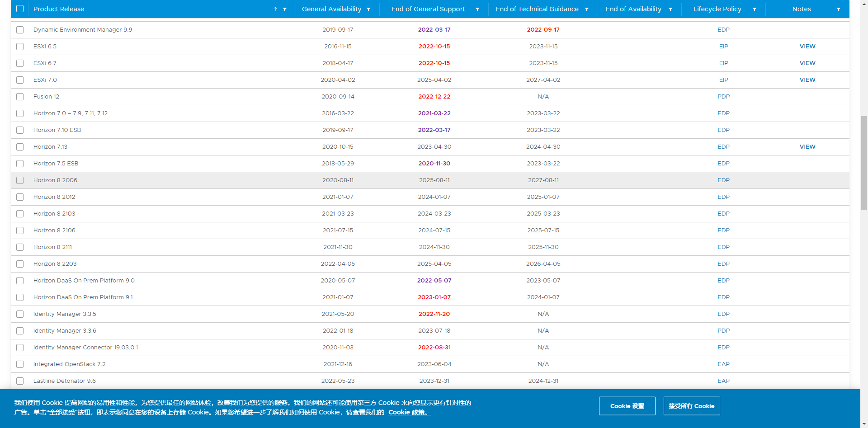Click the purple date 2020-11-30
The height and width of the screenshot is (428, 868).
[434, 164]
